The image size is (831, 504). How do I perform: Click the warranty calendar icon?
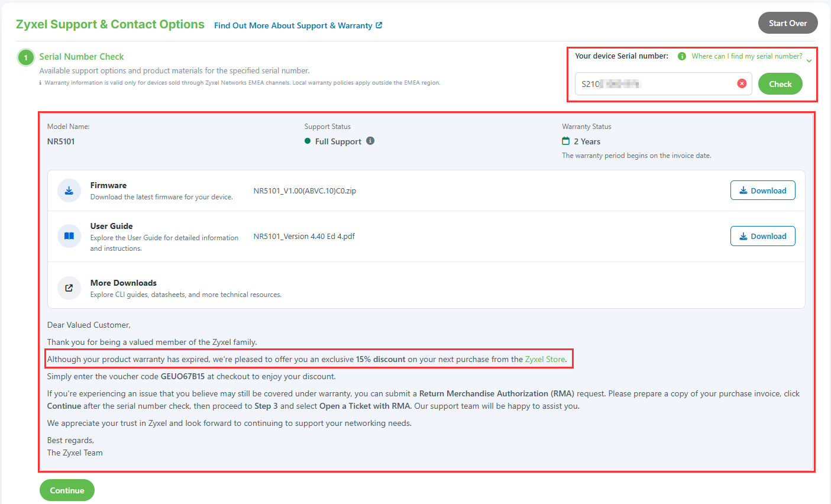click(x=566, y=141)
